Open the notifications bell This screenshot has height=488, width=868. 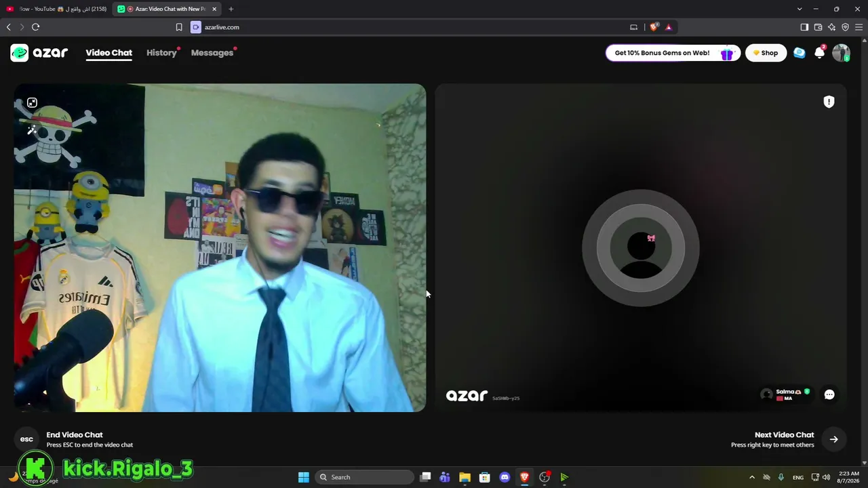click(820, 53)
